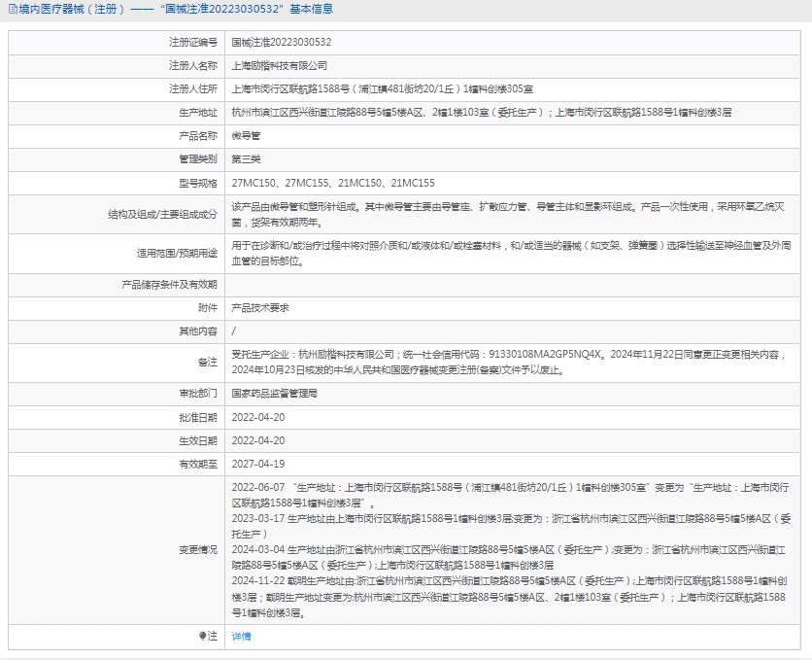Viewport: 812px width, 660px height.
Task: Click the bullet icon left of 详情
Action: [x=202, y=636]
